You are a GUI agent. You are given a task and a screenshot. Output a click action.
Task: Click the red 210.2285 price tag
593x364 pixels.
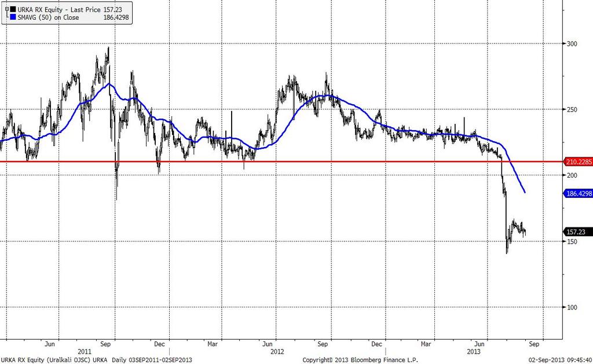tap(579, 162)
